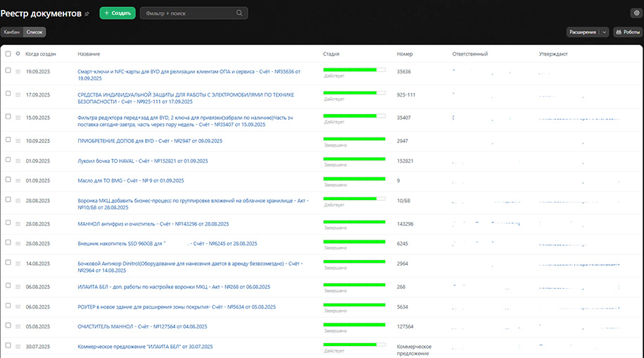Toggle the select-all checkbox in table header

8,54
